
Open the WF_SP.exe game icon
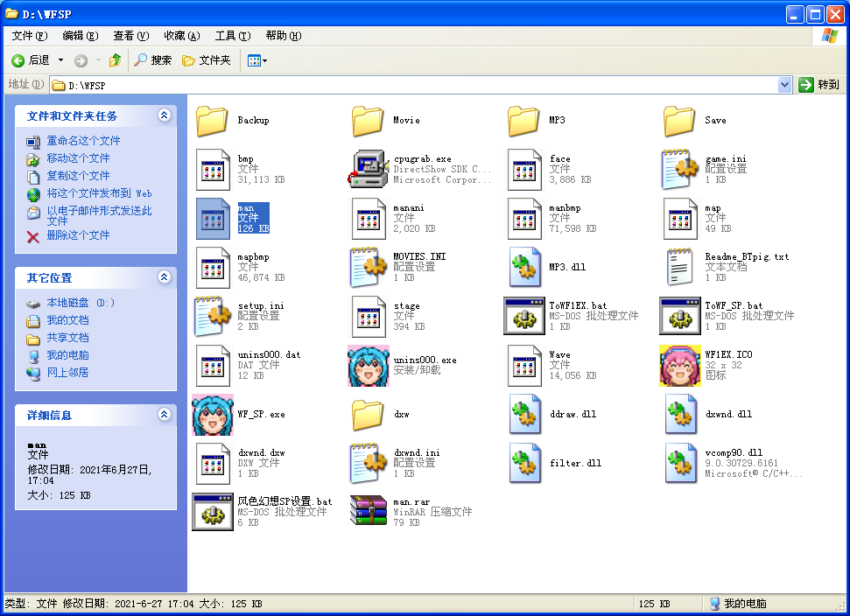click(x=213, y=415)
